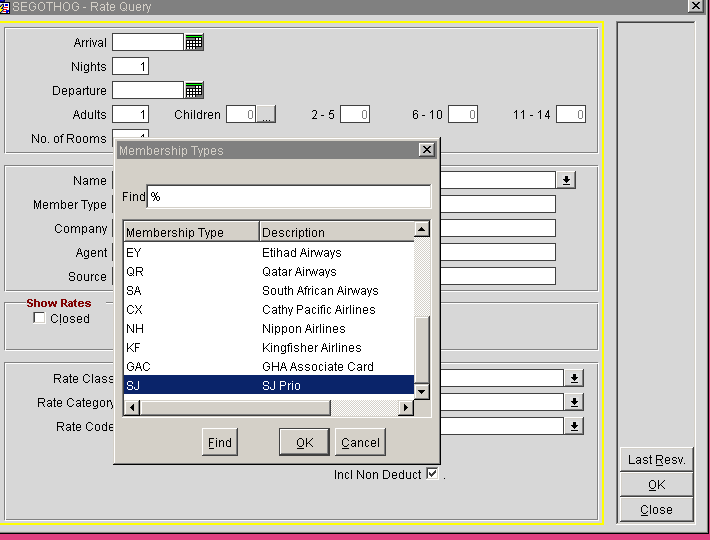This screenshot has width=710, height=540.
Task: Select the QR Qatar Airways row
Action: (269, 272)
